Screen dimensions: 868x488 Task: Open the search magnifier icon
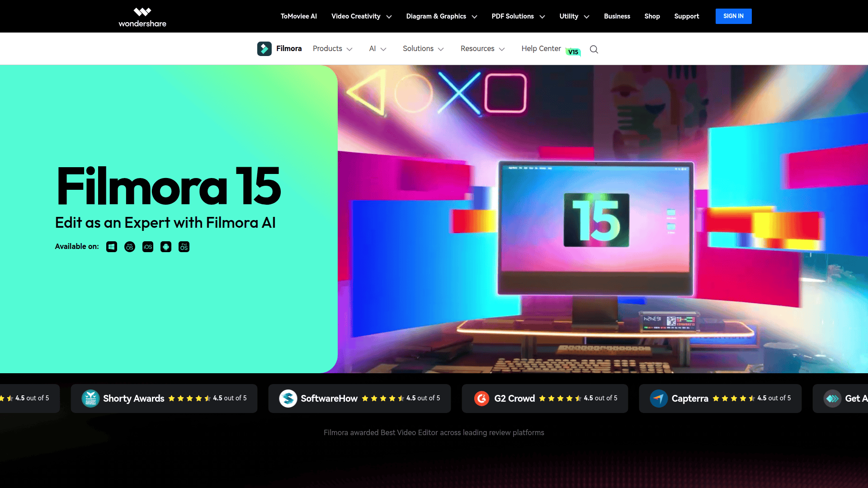(594, 49)
